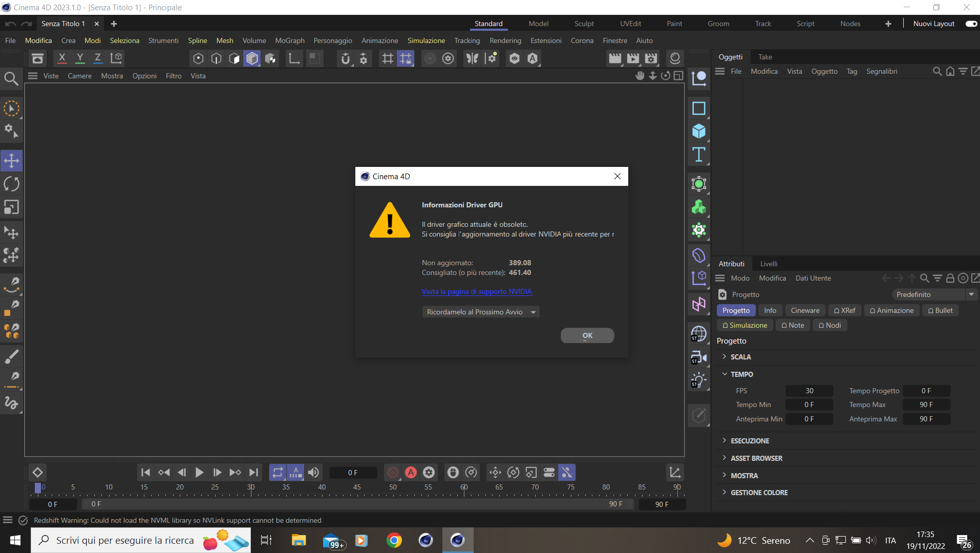Open Google Chrome from taskbar
The height and width of the screenshot is (553, 980).
coord(394,540)
